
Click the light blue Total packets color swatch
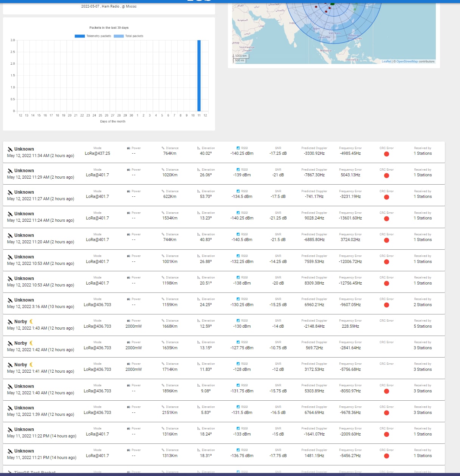(x=119, y=36)
